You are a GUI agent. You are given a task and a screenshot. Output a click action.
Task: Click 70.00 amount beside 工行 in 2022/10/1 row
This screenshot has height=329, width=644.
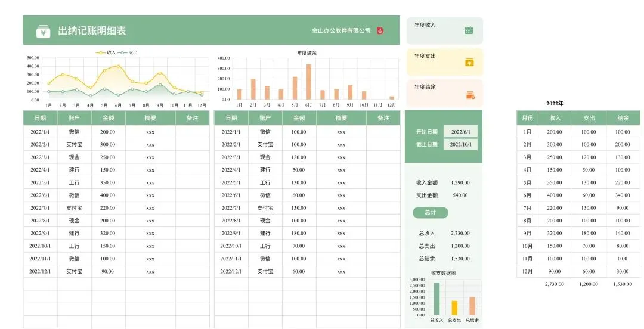coord(299,246)
